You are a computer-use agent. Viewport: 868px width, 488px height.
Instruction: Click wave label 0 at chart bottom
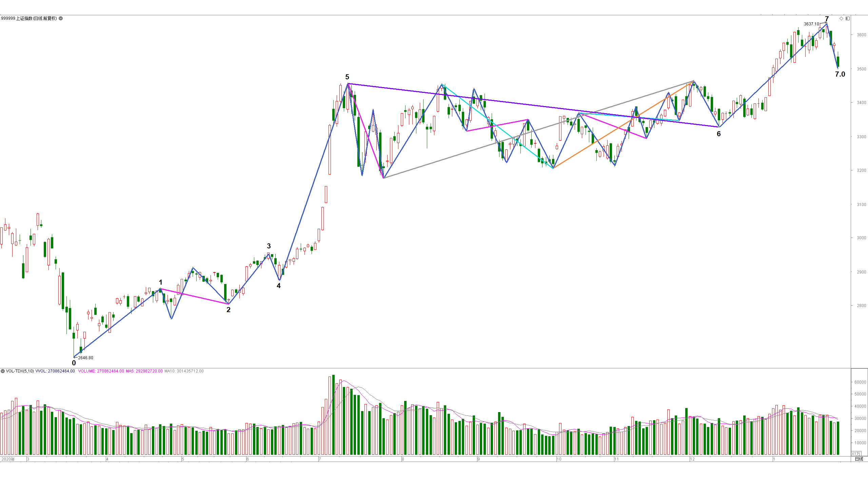point(74,363)
